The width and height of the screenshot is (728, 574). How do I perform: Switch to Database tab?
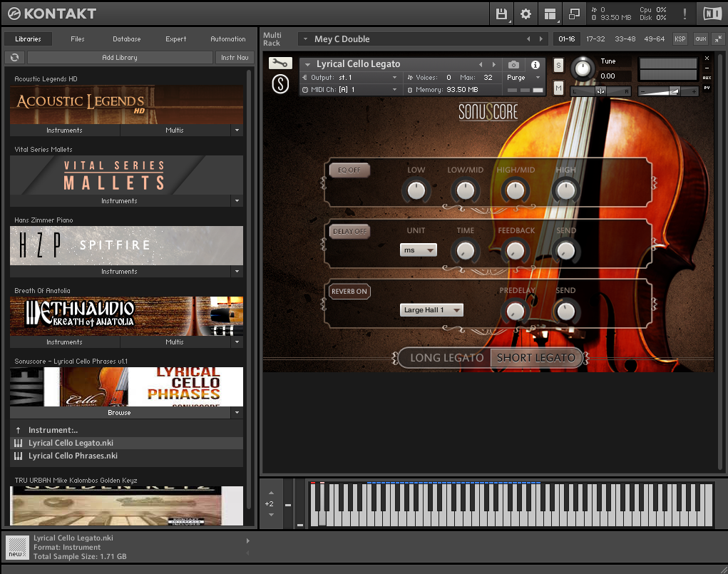click(x=127, y=39)
